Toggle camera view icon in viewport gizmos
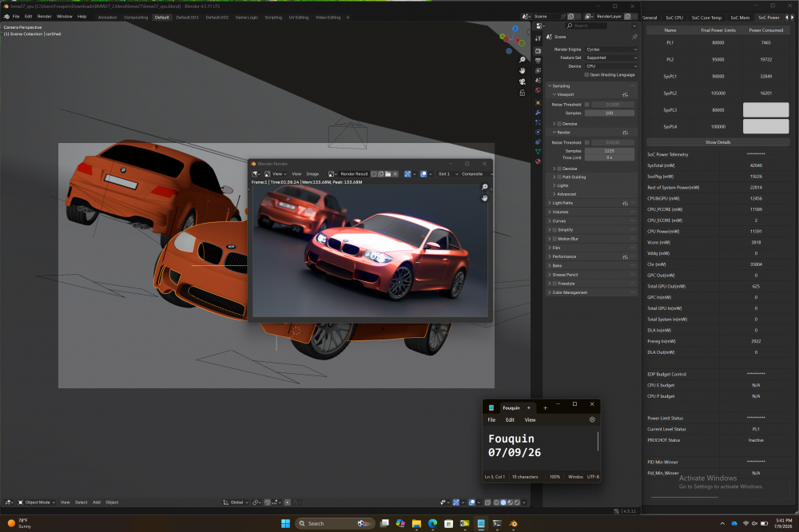Image resolution: width=799 pixels, height=532 pixels. 523,81
